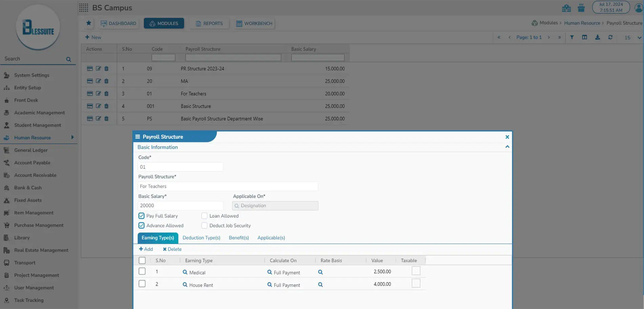This screenshot has width=644, height=309.
Task: Collapse the Basic Information section
Action: click(x=507, y=147)
